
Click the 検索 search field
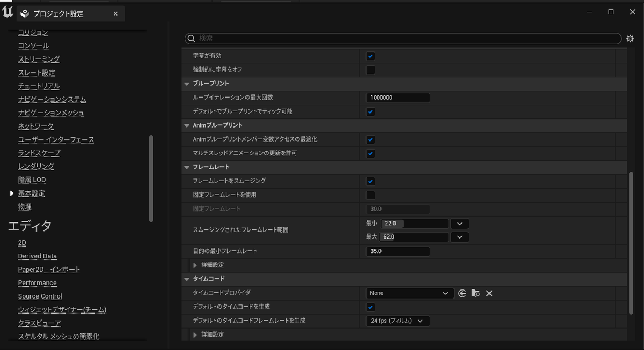(403, 39)
